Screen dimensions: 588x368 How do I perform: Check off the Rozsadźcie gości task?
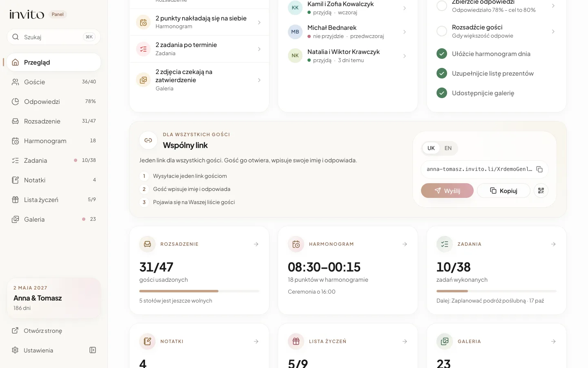[442, 31]
